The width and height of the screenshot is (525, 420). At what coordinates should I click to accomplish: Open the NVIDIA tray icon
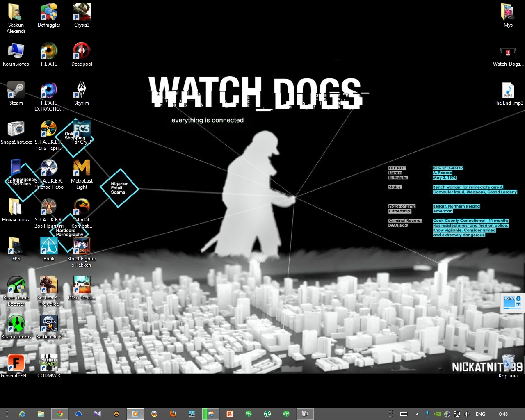(437, 414)
